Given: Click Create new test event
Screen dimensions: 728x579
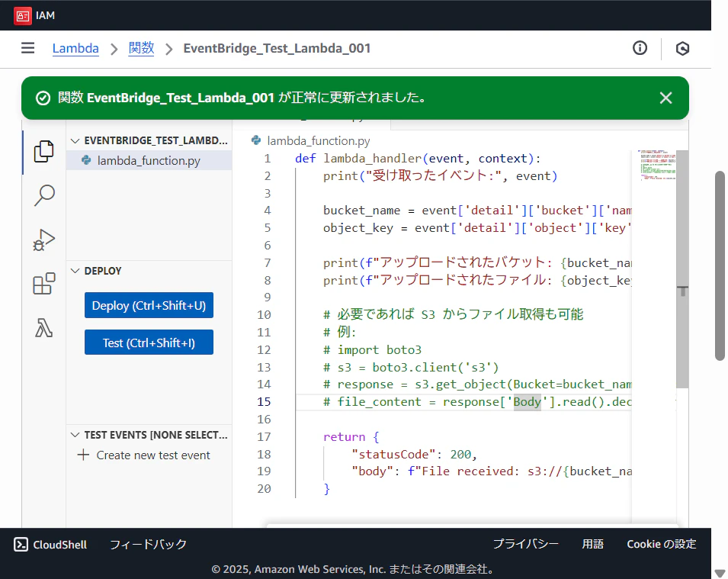Looking at the screenshot, I should (153, 455).
